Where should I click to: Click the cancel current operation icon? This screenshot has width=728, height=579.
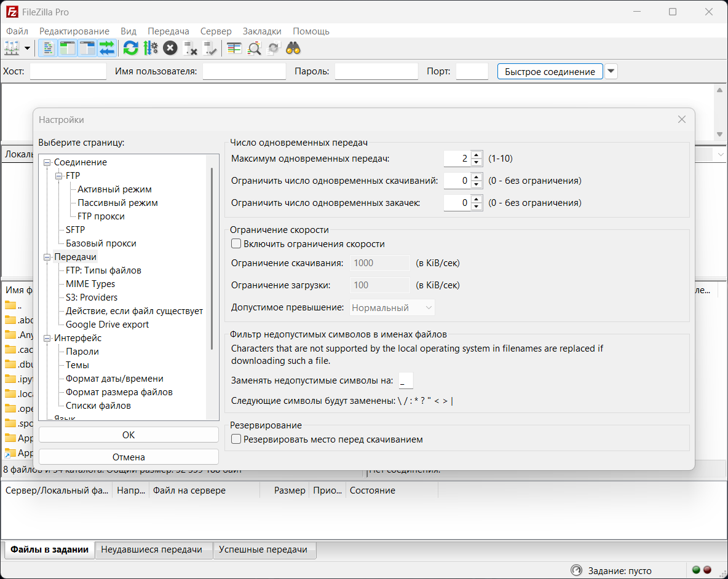tap(170, 48)
